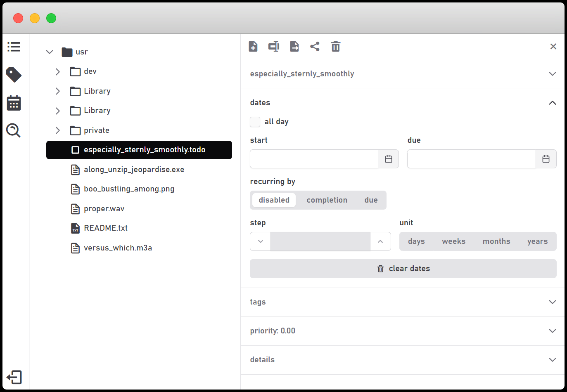Select weeks as the recurrence unit
Image resolution: width=567 pixels, height=392 pixels.
tap(453, 241)
